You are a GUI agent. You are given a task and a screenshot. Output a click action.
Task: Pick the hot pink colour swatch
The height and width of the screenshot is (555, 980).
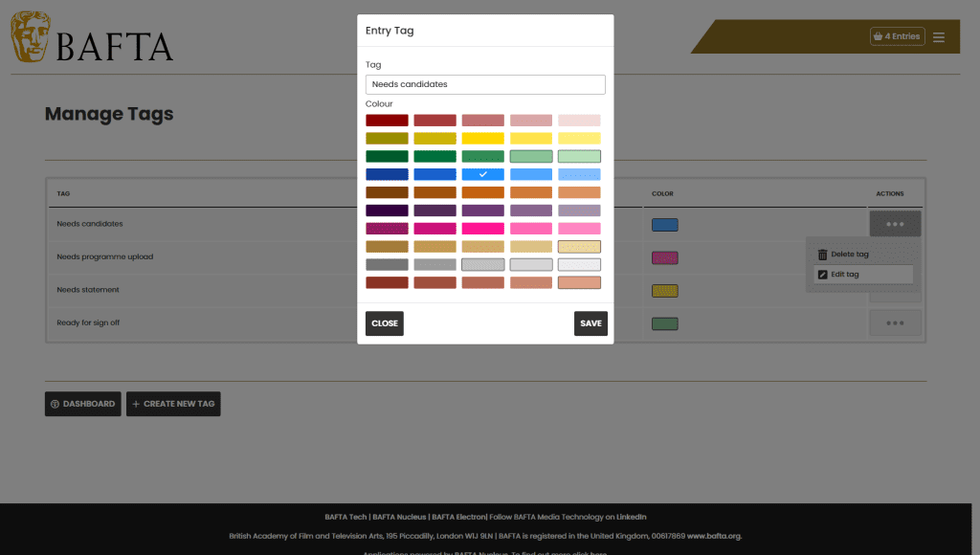point(482,229)
